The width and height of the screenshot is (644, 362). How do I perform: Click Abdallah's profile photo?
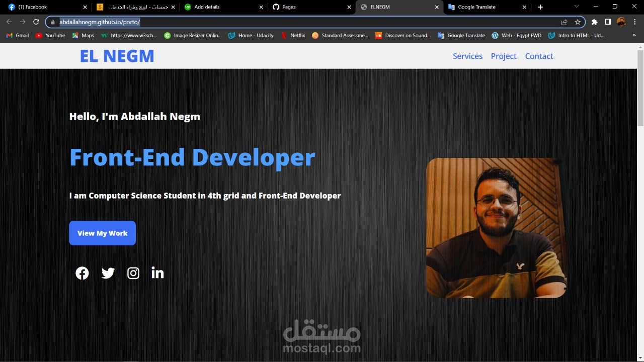497,228
